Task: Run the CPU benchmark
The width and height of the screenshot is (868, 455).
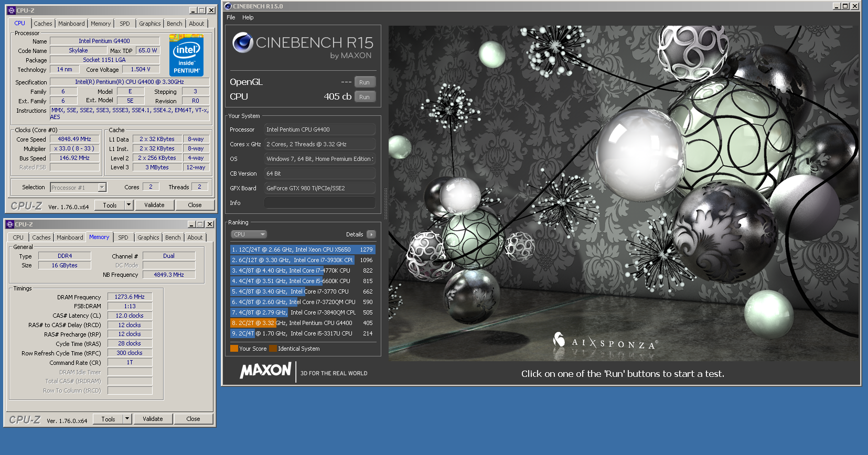Action: pyautogui.click(x=365, y=97)
